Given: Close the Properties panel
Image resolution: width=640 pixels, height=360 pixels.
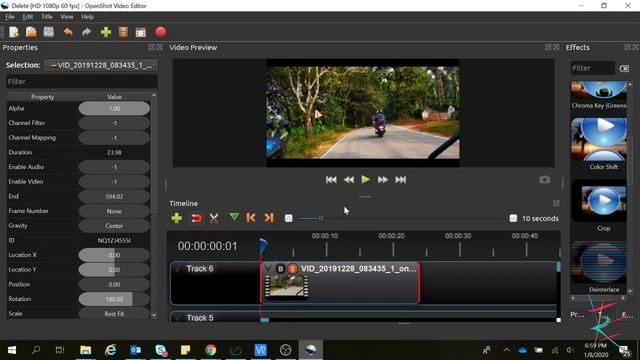Looking at the screenshot, I should 160,47.
